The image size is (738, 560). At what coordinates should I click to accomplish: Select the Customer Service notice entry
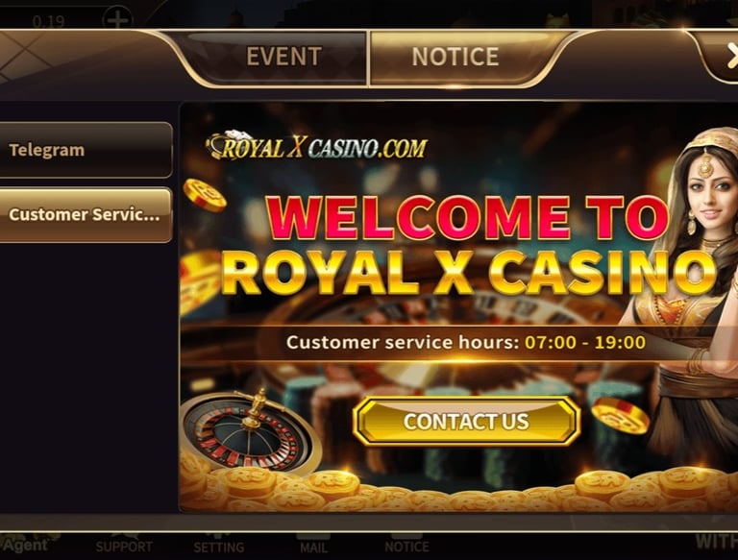pos(86,214)
